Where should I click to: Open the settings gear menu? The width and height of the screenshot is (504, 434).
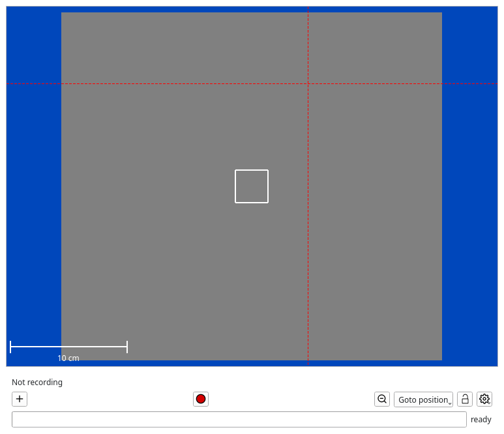pyautogui.click(x=484, y=399)
